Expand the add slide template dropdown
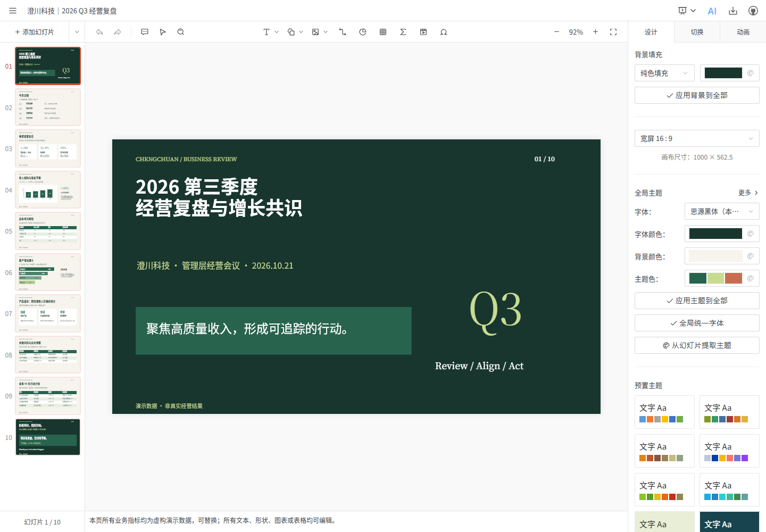The image size is (766, 532). click(x=77, y=32)
